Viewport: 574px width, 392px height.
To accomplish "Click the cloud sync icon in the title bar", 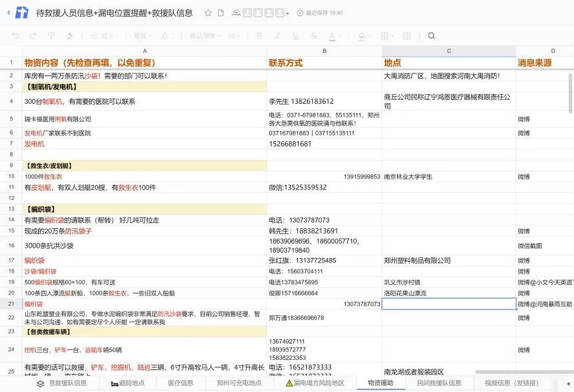I will [236, 13].
